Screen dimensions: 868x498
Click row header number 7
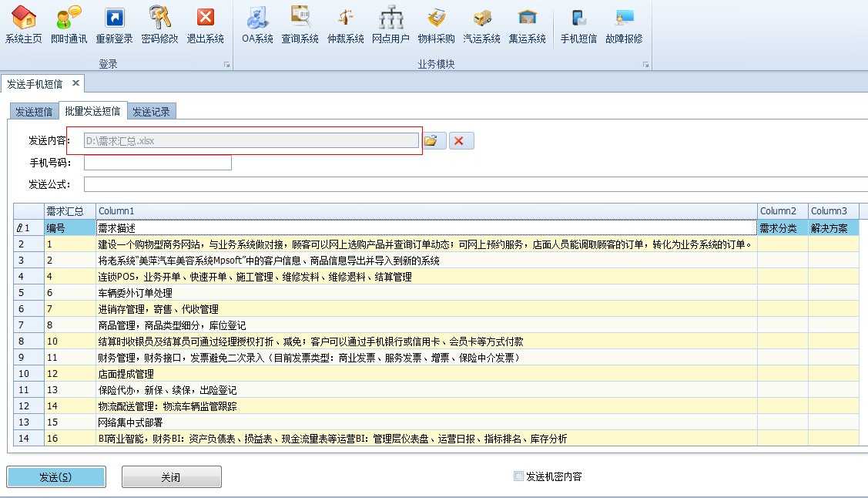point(28,325)
